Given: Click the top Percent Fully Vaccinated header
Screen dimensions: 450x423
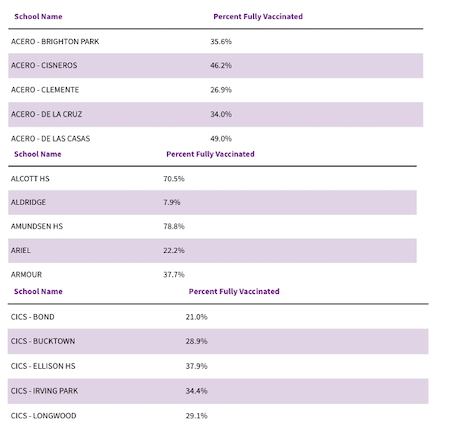Looking at the screenshot, I should coord(258,17).
